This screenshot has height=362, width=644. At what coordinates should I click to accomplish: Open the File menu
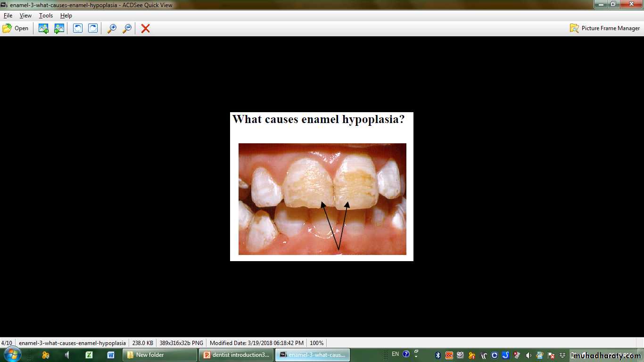point(8,16)
